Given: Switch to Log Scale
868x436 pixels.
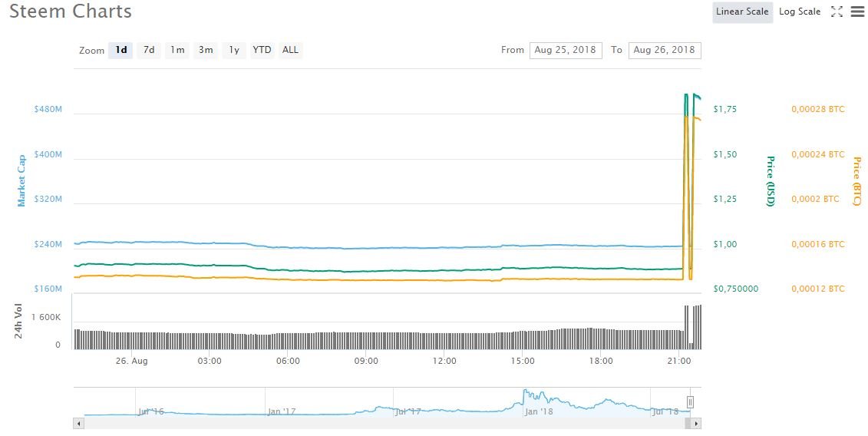Looking at the screenshot, I should pos(800,12).
